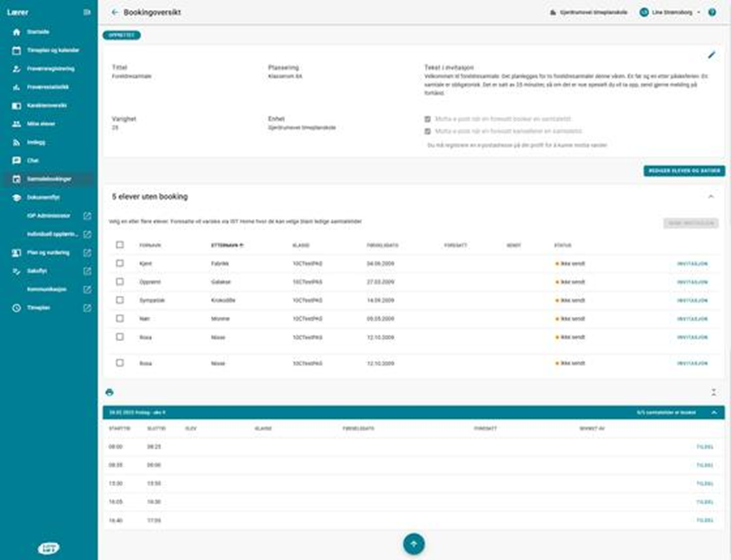Click the printer icon

click(x=109, y=392)
